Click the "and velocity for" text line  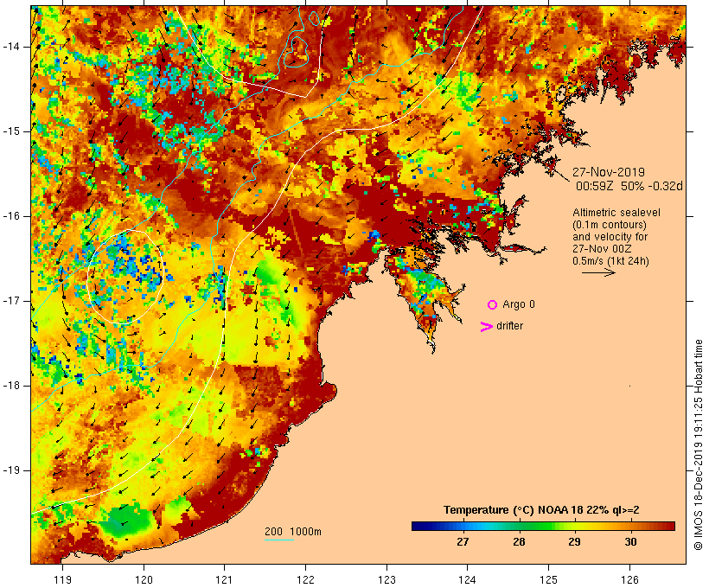point(610,237)
